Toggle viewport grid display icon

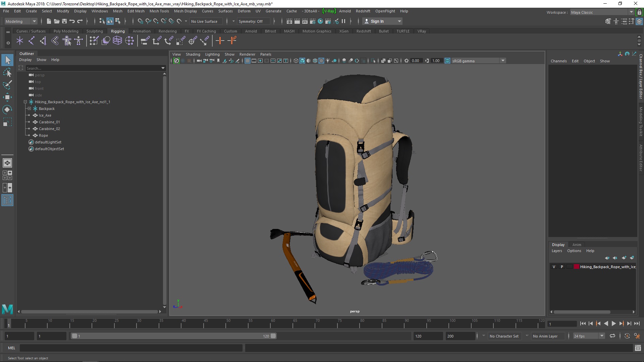247,61
